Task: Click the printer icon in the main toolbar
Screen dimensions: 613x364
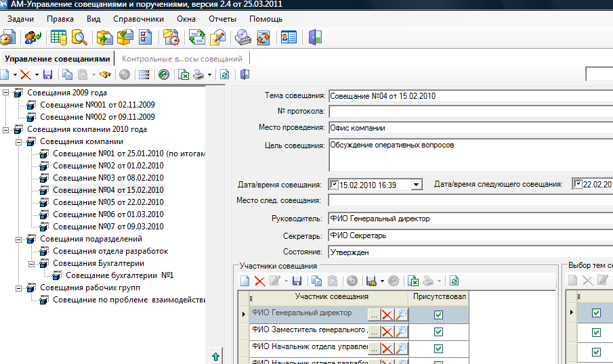Action: pyautogui.click(x=199, y=74)
